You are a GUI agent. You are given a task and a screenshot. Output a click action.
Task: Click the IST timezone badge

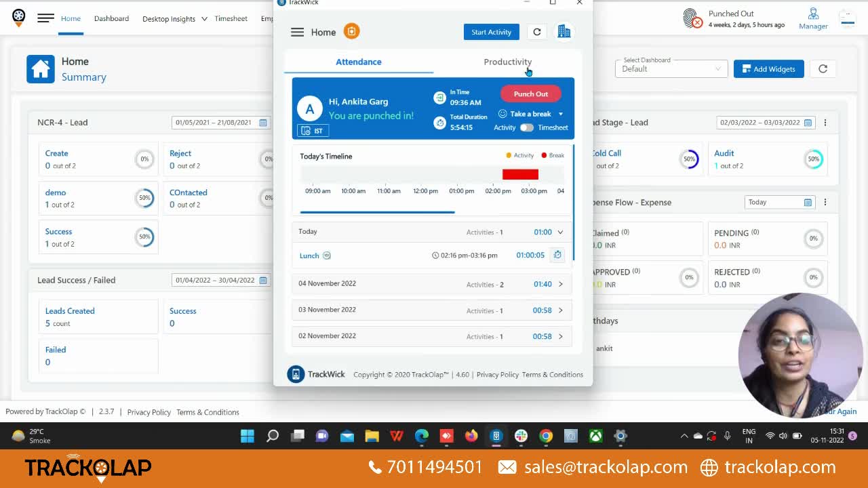(x=313, y=131)
